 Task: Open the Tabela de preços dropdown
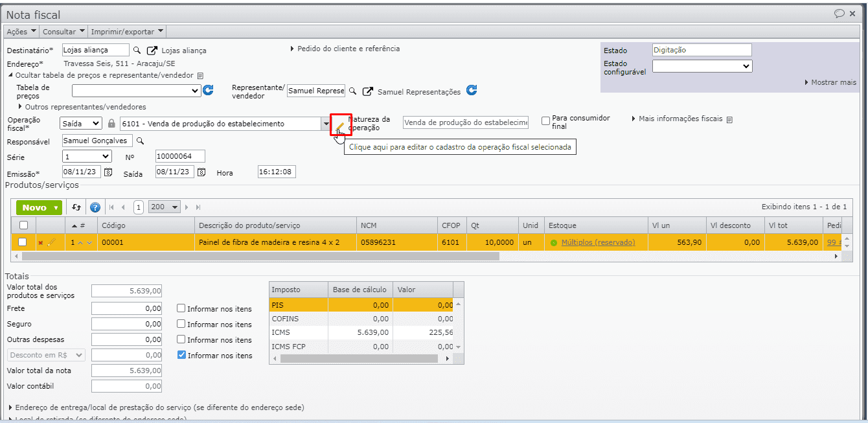click(136, 91)
